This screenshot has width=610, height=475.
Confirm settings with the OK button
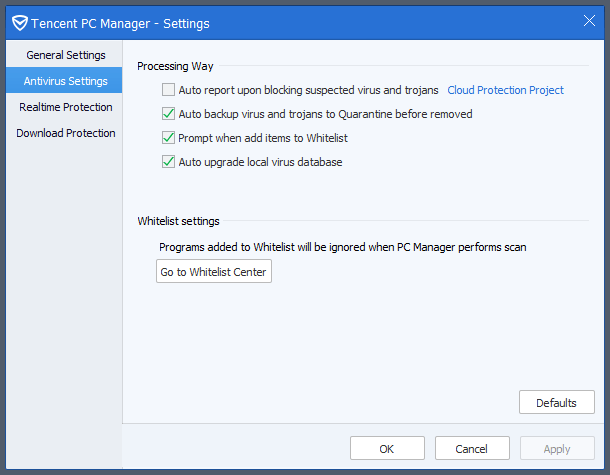coord(387,449)
